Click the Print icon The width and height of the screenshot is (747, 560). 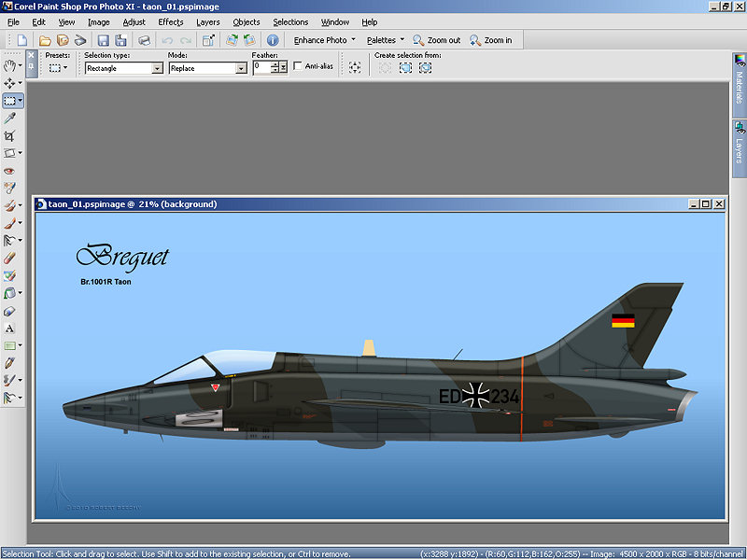point(144,40)
